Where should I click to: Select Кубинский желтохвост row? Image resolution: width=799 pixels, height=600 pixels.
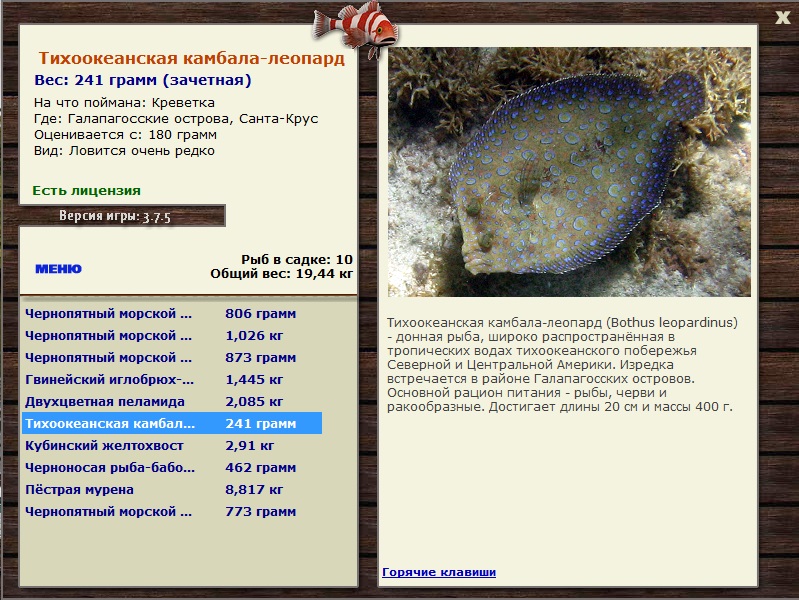(x=172, y=445)
